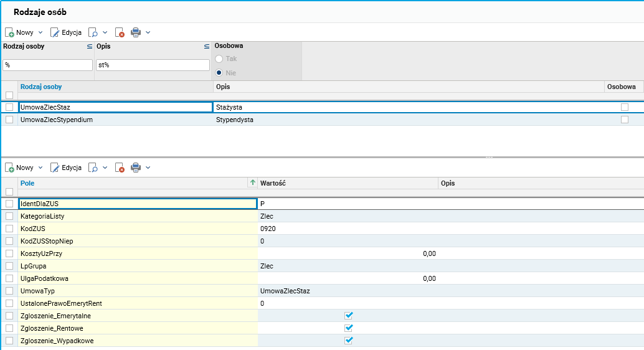The height and width of the screenshot is (350, 644).
Task: Sort by the Rodzaj osoby column header
Action: click(41, 87)
